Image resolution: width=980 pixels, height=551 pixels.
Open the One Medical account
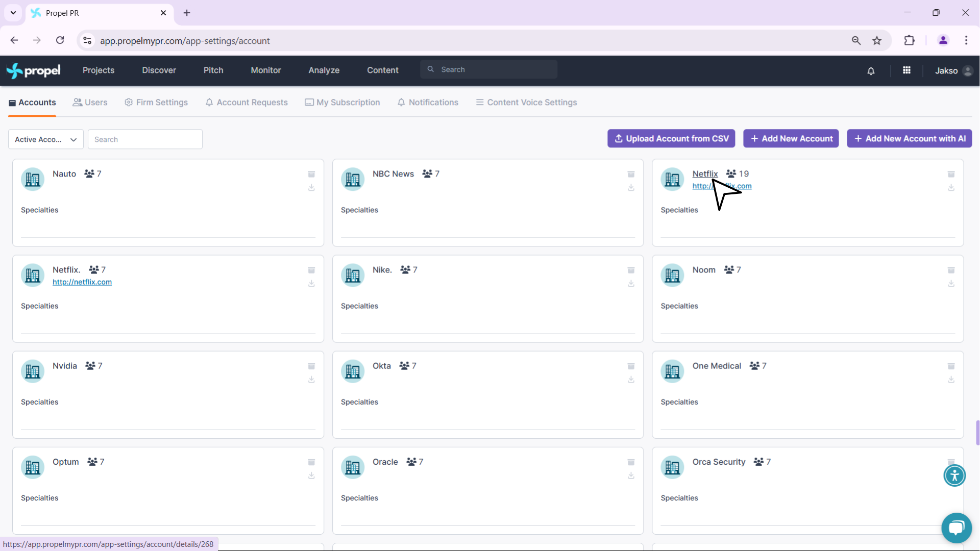pyautogui.click(x=717, y=366)
